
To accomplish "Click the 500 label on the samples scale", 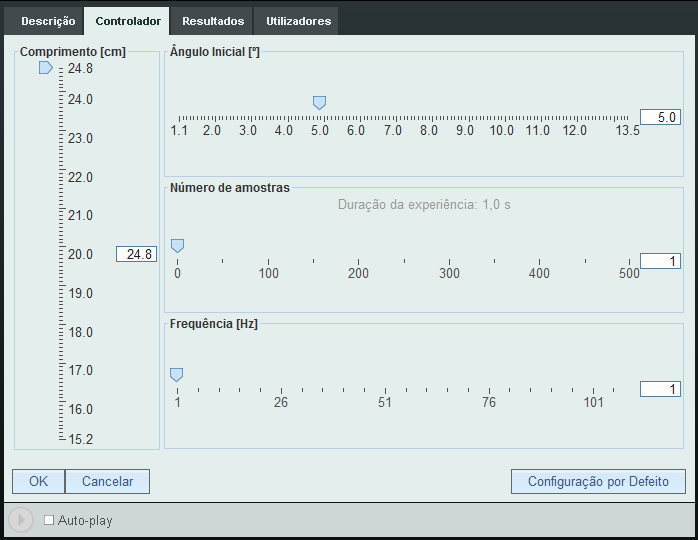I will tap(629, 273).
